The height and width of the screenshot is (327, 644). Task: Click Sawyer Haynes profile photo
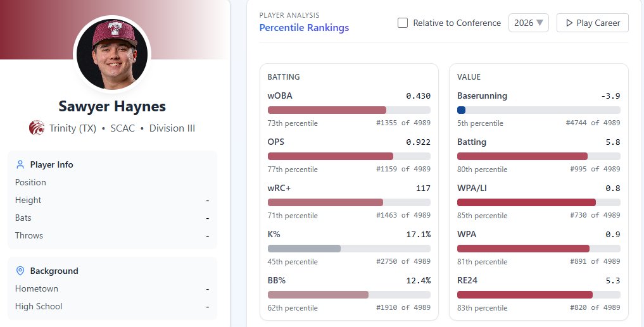(x=112, y=54)
